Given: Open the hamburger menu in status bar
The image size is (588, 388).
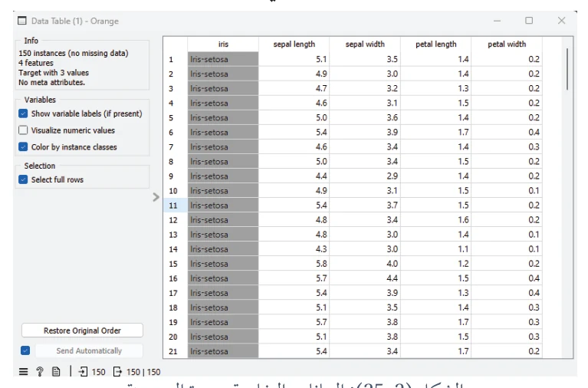Looking at the screenshot, I should point(23,371).
